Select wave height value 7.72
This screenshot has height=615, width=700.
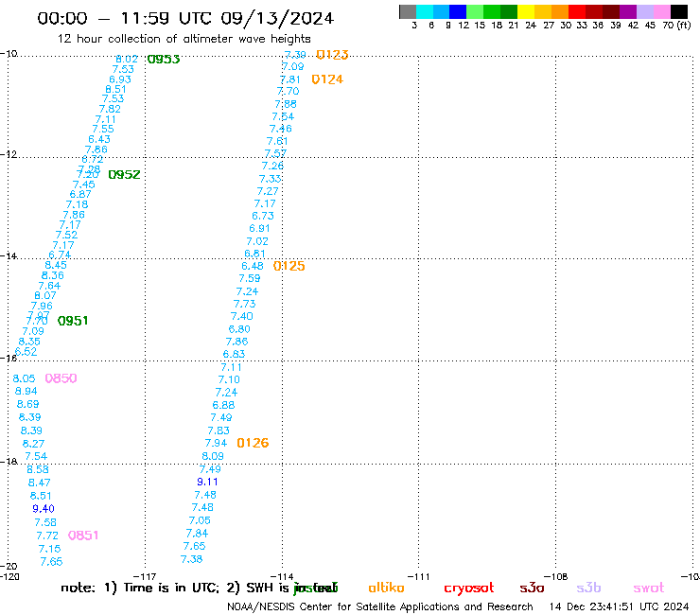tap(47, 536)
